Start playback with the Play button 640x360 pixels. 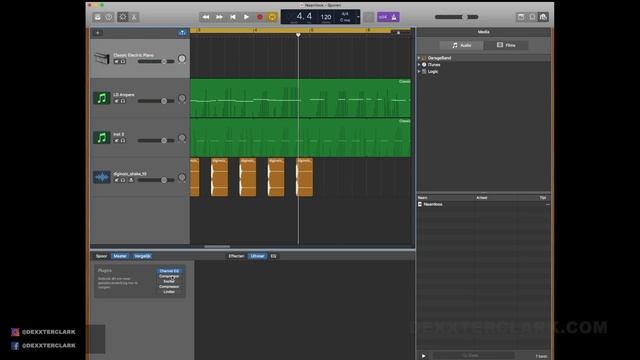click(x=246, y=17)
